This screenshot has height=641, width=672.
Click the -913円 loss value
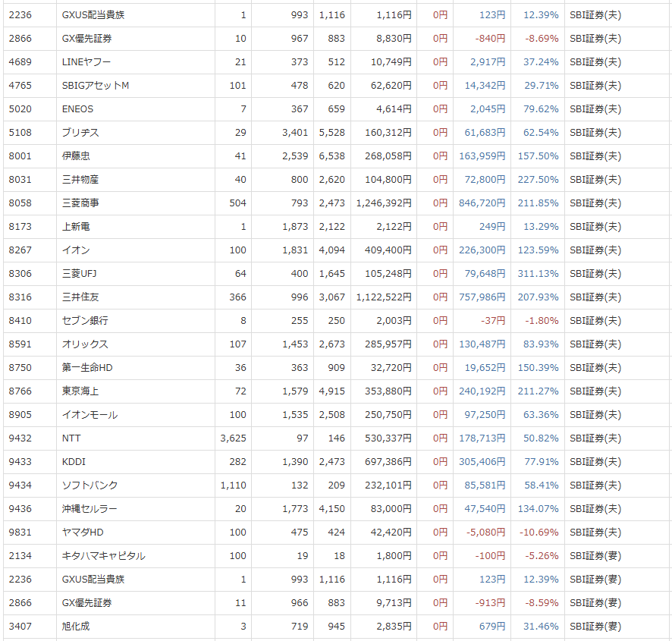490,603
